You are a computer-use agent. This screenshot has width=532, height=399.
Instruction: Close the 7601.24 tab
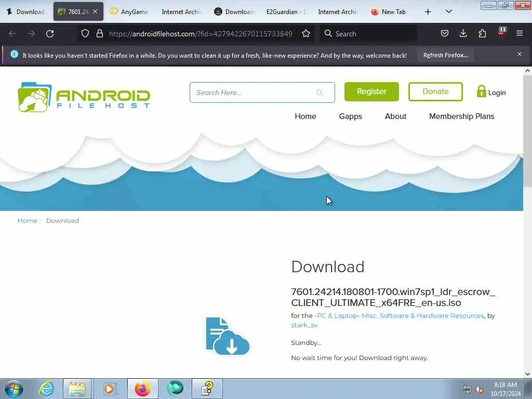click(x=95, y=11)
